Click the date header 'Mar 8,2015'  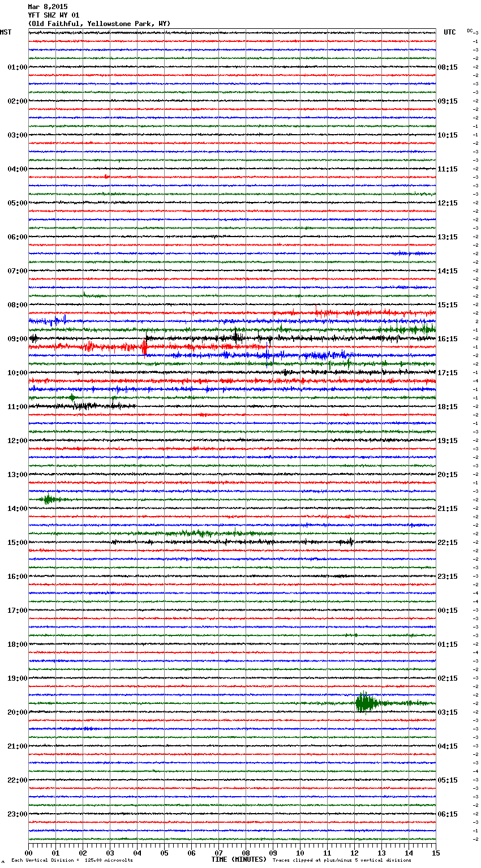tap(48, 7)
